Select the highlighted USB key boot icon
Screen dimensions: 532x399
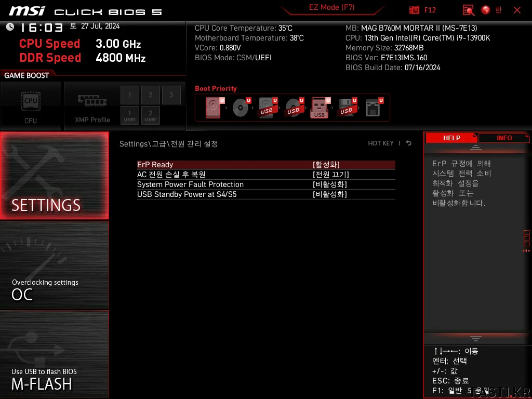tap(320, 108)
